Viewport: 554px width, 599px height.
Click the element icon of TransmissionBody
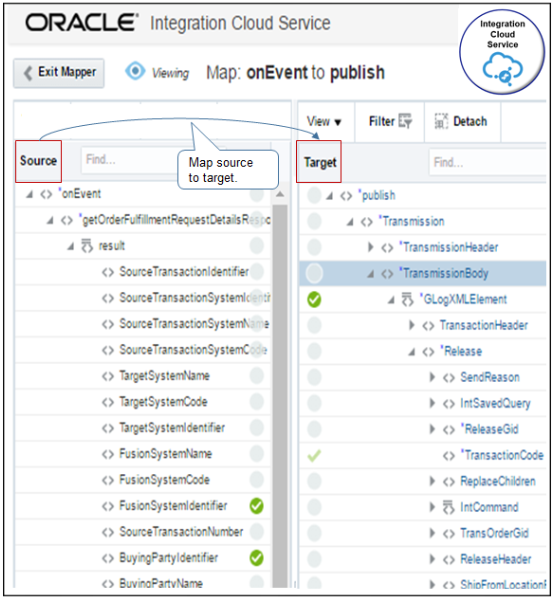(387, 274)
